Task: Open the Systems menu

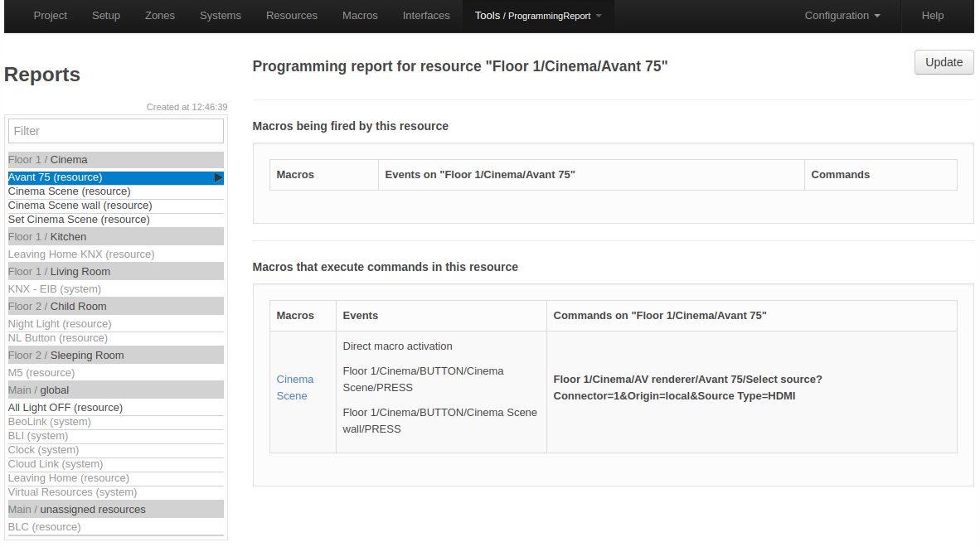Action: [x=220, y=16]
